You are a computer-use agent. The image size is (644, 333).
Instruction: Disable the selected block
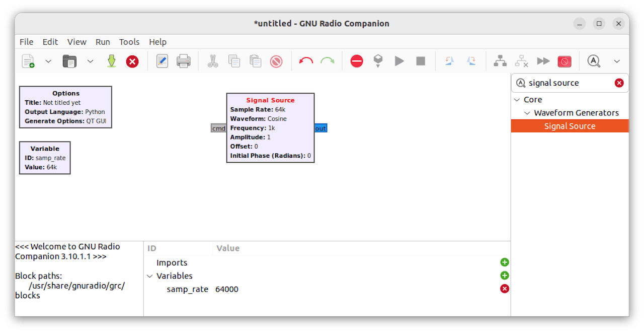[522, 61]
